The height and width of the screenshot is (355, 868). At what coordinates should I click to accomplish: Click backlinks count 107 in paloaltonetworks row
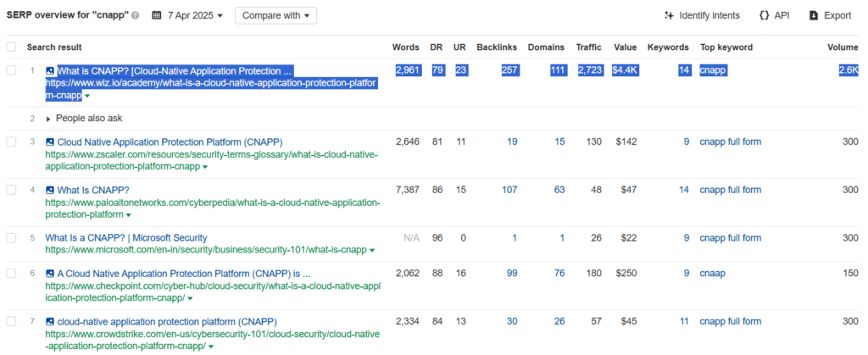click(509, 191)
